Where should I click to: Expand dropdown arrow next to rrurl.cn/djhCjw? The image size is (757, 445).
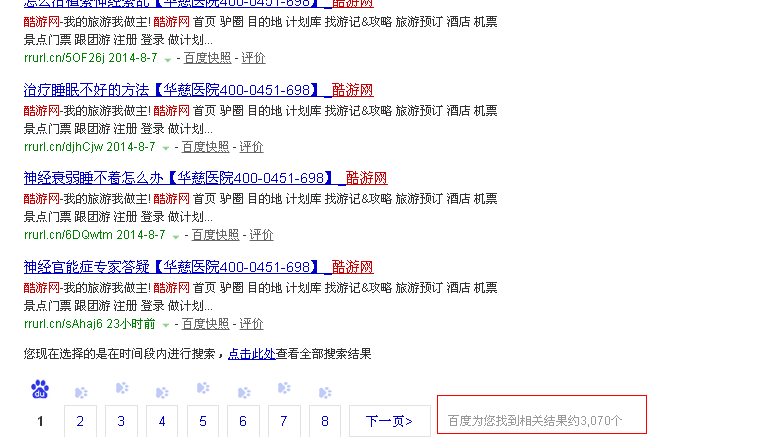[166, 149]
